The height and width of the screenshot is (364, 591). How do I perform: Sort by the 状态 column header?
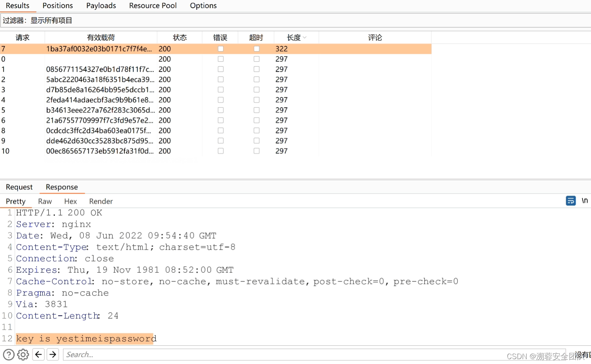pyautogui.click(x=180, y=37)
